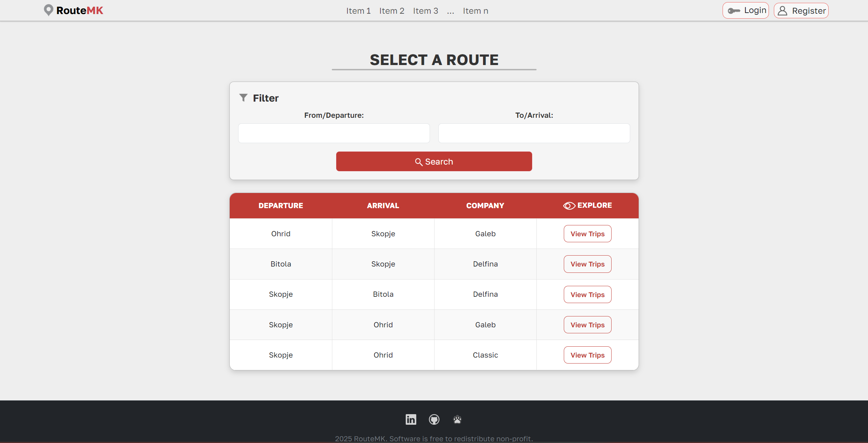This screenshot has height=443, width=868.
Task: Open Item n in navigation
Action: (x=475, y=11)
